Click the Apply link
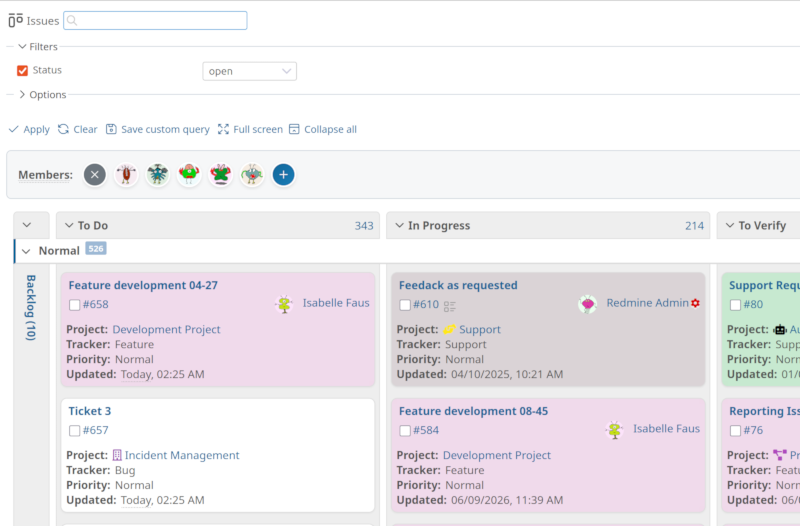 pos(37,130)
